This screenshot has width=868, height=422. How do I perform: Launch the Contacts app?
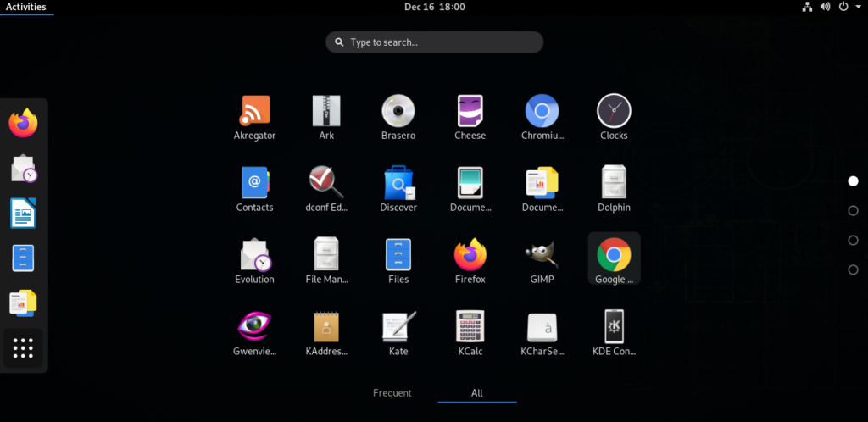coord(254,190)
